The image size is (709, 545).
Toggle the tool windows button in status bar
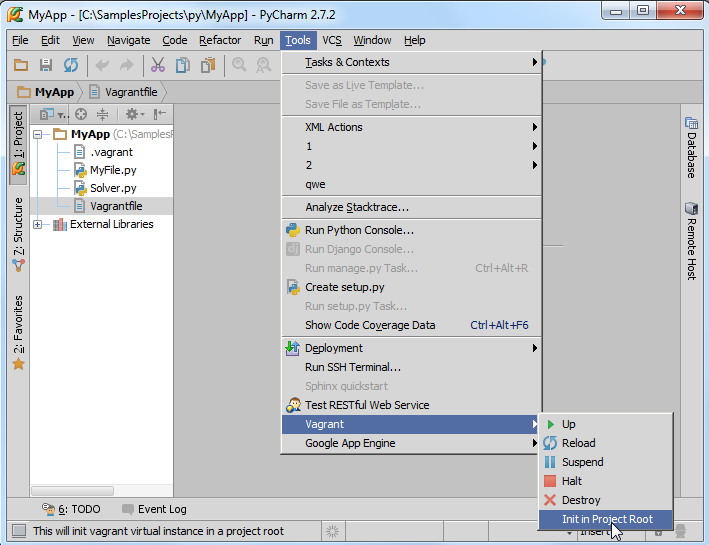19,531
